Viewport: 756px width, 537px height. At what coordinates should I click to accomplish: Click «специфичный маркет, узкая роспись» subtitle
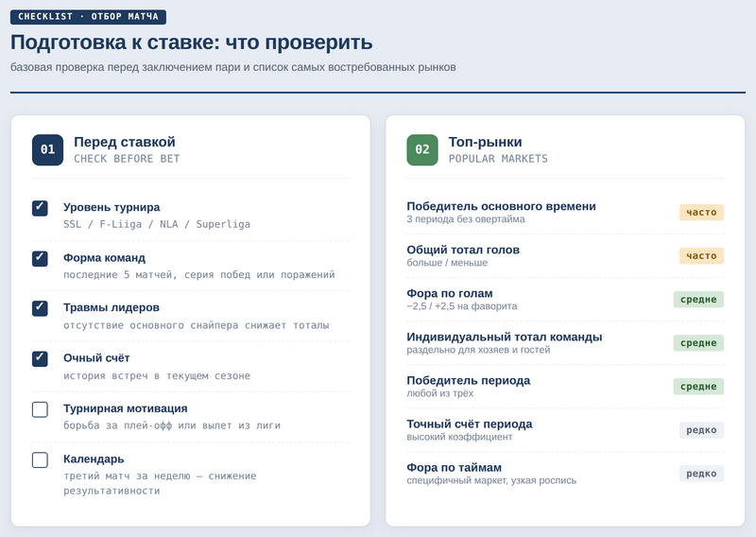491,480
